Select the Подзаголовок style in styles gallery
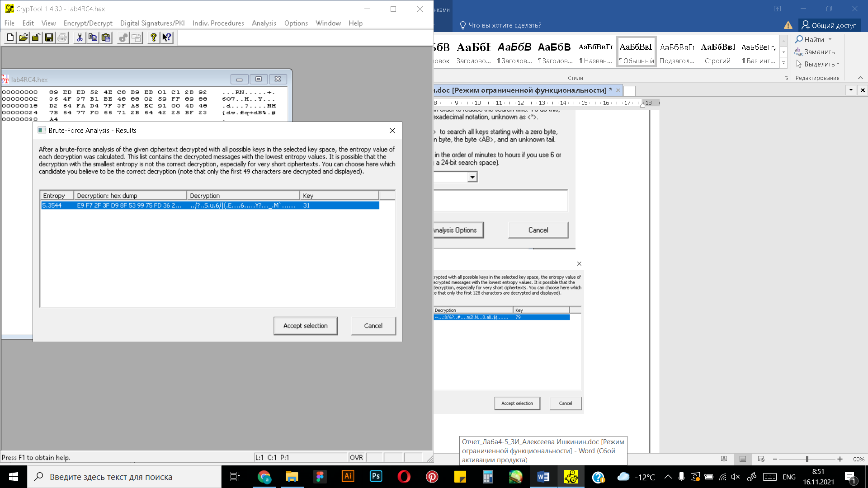Image resolution: width=868 pixels, height=488 pixels. [677, 52]
